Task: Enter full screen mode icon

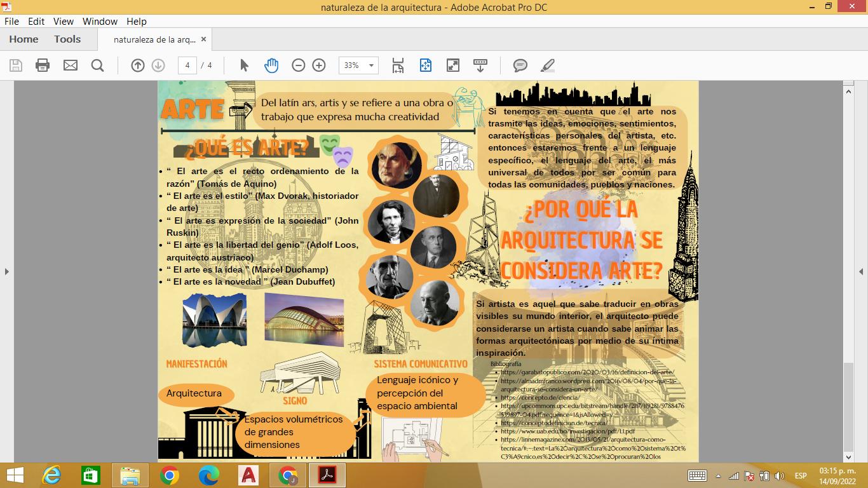Action: click(453, 65)
